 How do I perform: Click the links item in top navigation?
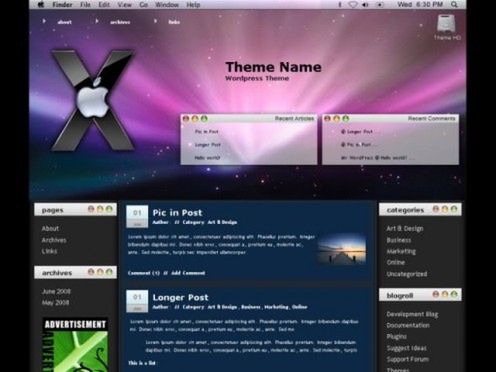(174, 22)
